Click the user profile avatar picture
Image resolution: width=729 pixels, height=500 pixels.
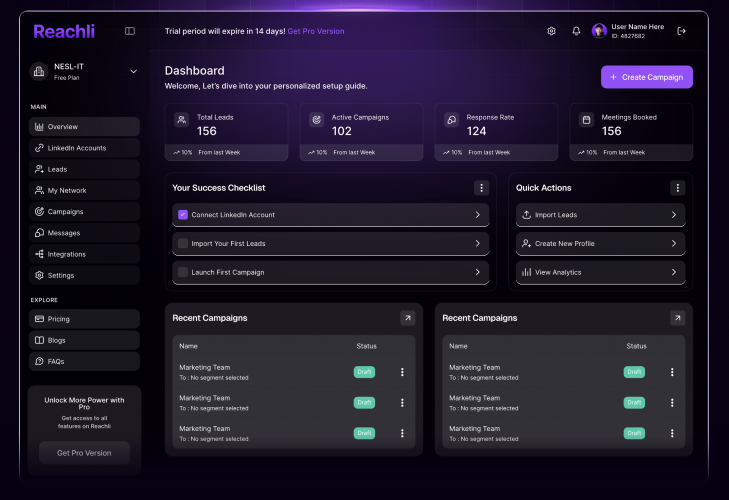tap(599, 31)
